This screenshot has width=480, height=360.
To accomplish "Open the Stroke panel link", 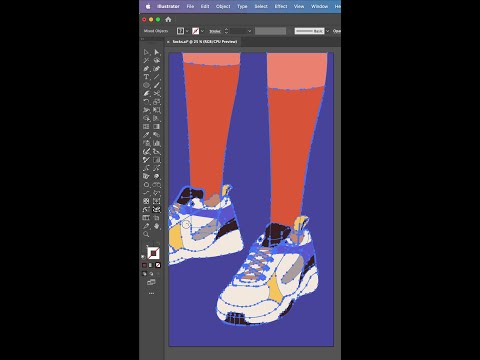I will click(215, 31).
